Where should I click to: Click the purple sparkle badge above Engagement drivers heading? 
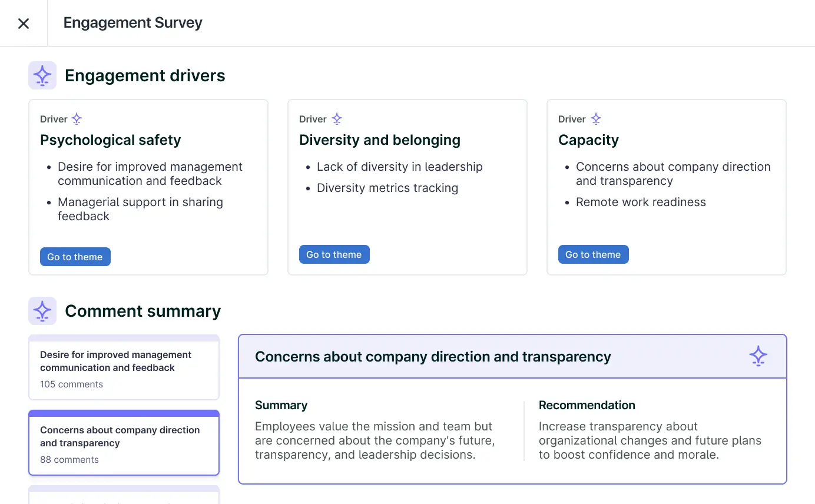click(42, 75)
